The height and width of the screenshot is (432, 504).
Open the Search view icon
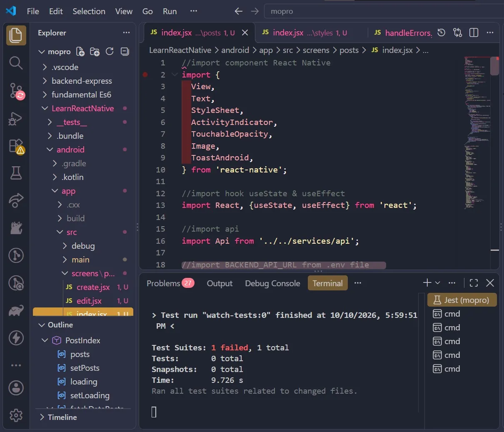click(x=16, y=63)
